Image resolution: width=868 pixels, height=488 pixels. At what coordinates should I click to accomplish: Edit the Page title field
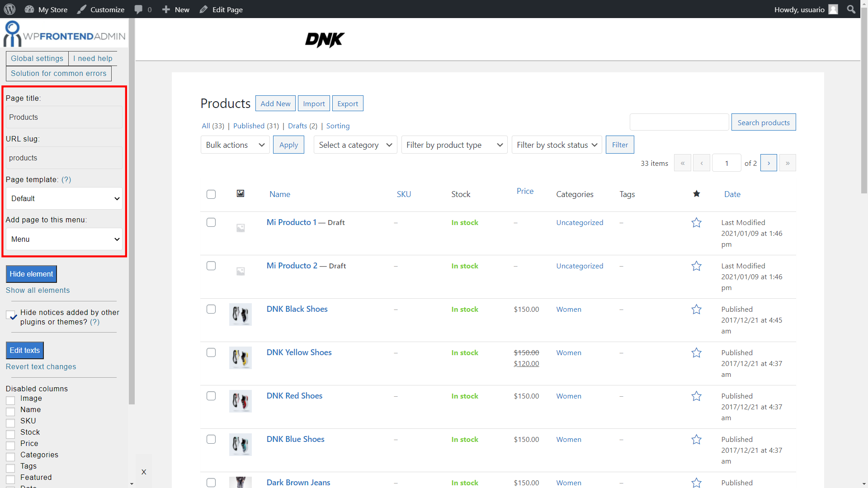tap(64, 117)
